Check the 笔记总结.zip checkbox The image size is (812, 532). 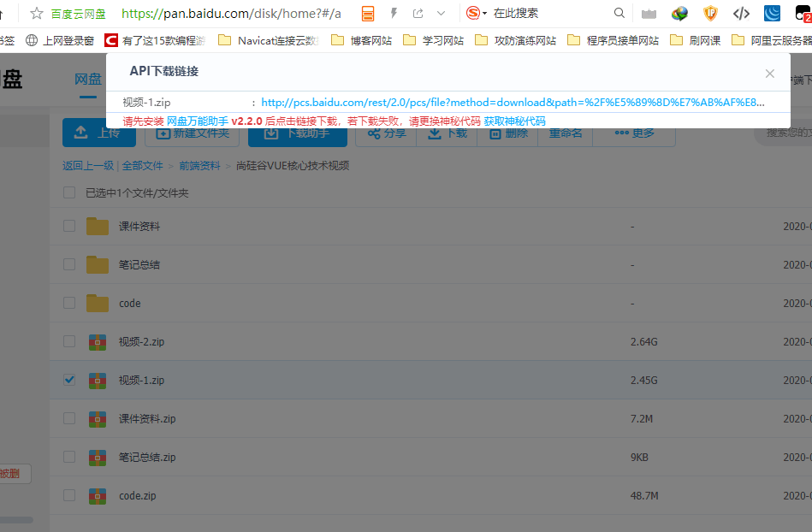68,457
